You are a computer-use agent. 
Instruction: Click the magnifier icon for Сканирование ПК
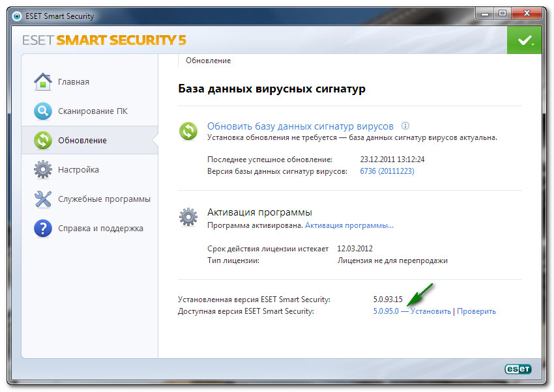[x=43, y=111]
